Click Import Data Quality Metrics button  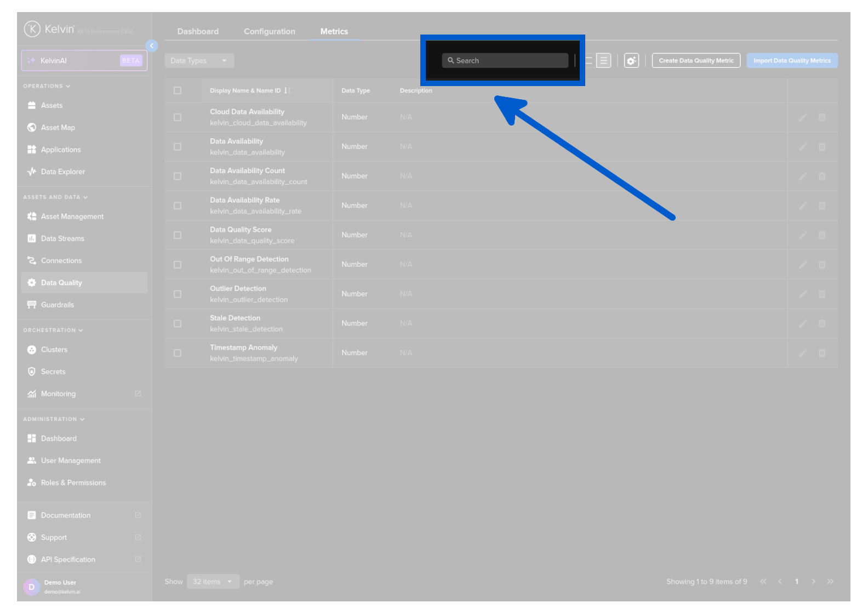click(791, 61)
